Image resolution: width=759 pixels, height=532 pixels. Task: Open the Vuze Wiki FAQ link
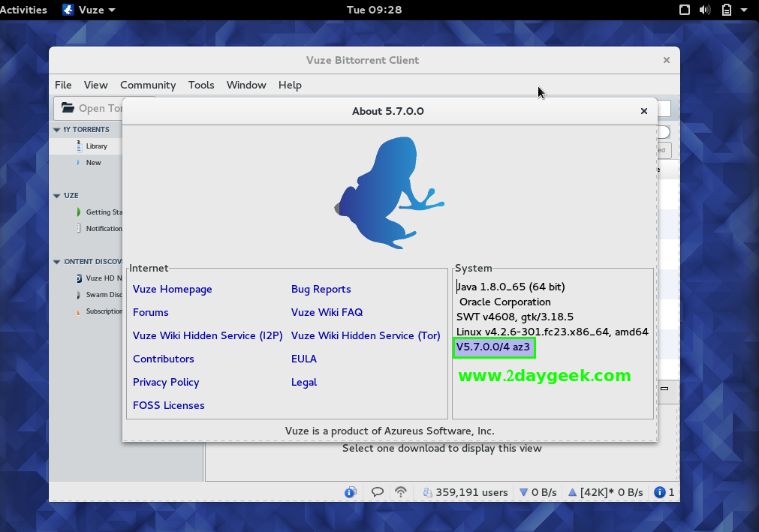click(327, 312)
